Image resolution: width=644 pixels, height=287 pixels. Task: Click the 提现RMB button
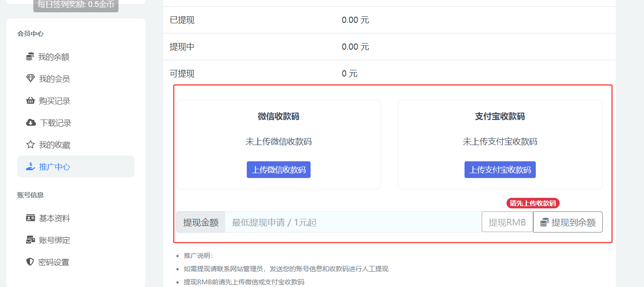(x=507, y=222)
